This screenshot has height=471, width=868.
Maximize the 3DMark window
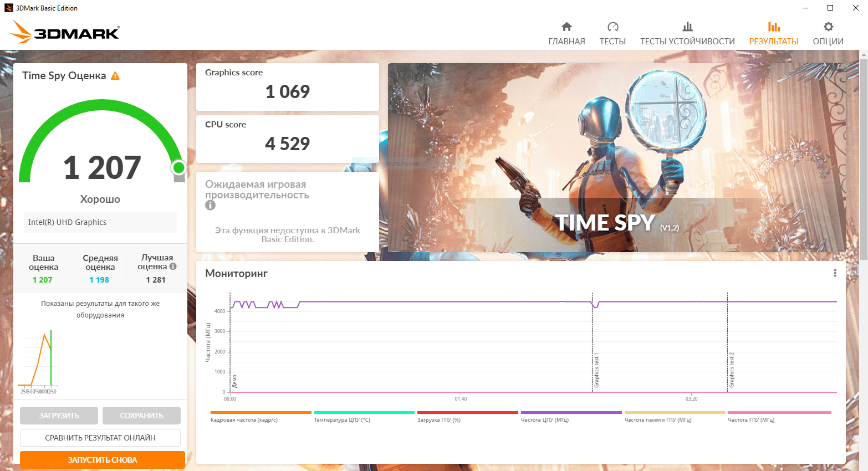point(830,8)
